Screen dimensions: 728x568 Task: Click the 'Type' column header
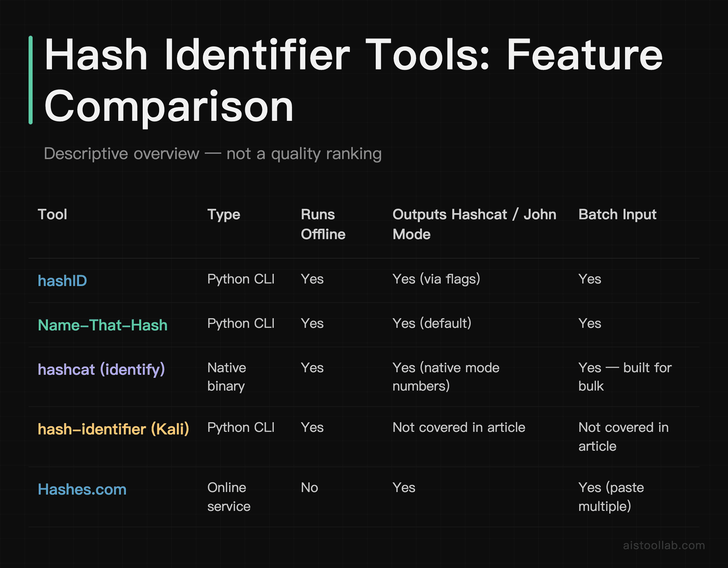tap(224, 215)
